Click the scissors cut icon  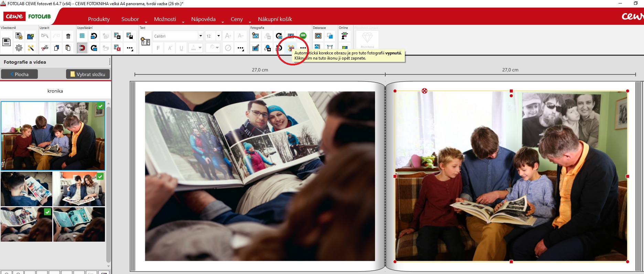[44, 48]
